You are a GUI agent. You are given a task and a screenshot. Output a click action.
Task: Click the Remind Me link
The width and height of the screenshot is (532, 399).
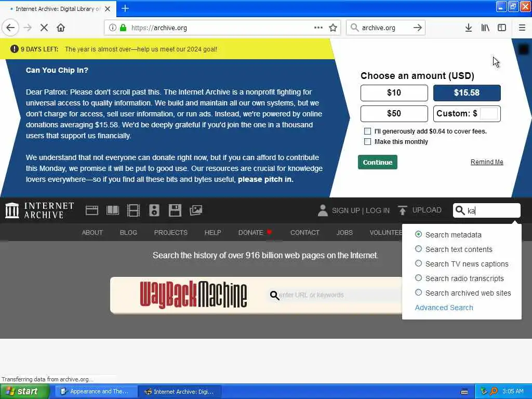pyautogui.click(x=486, y=162)
